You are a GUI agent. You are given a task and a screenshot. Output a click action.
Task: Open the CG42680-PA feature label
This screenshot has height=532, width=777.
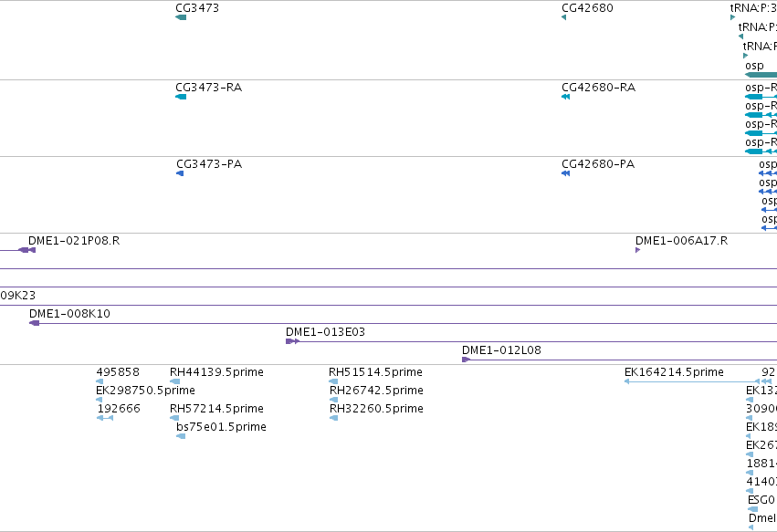598,164
